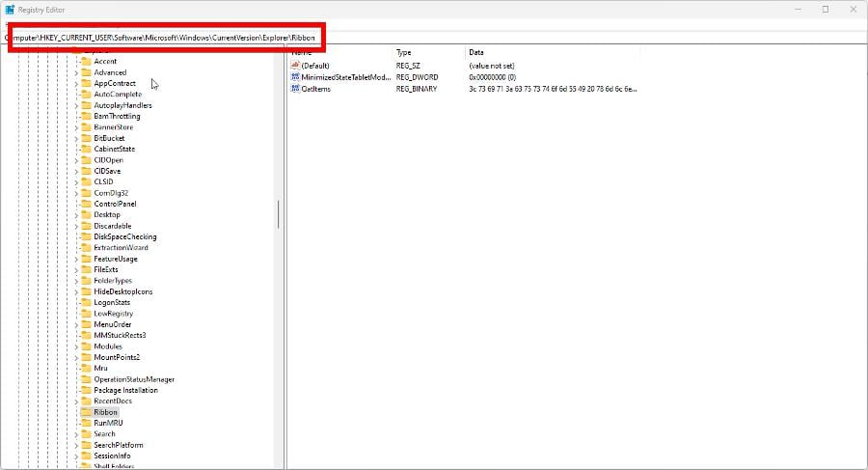Select the FeatureUsage folder icon
Viewport: 868px width, 470px height.
click(x=86, y=259)
